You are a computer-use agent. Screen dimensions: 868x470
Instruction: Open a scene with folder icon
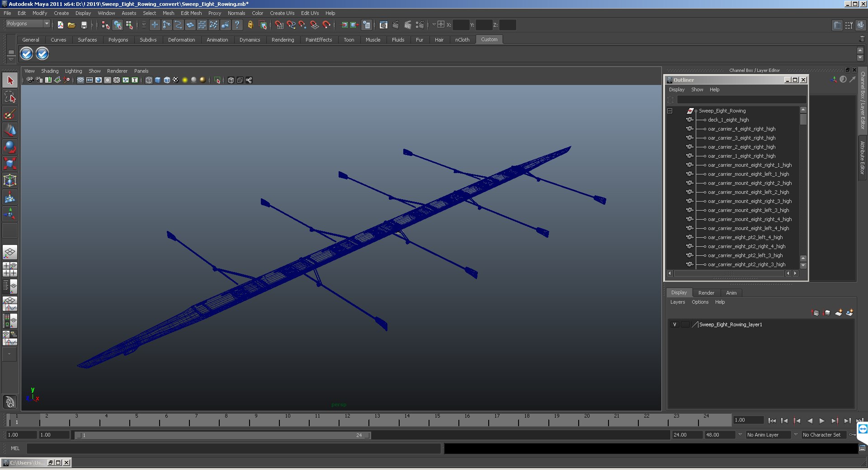(x=71, y=25)
